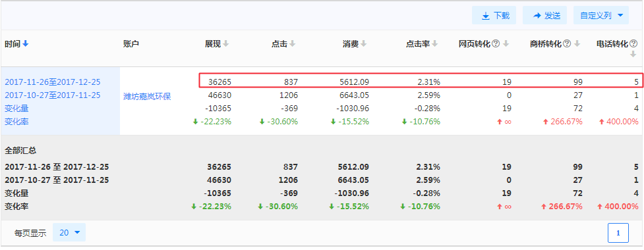644x250 pixels.
Task: Sort by 网页转化 column arrow icon
Action: pyautogui.click(x=506, y=44)
